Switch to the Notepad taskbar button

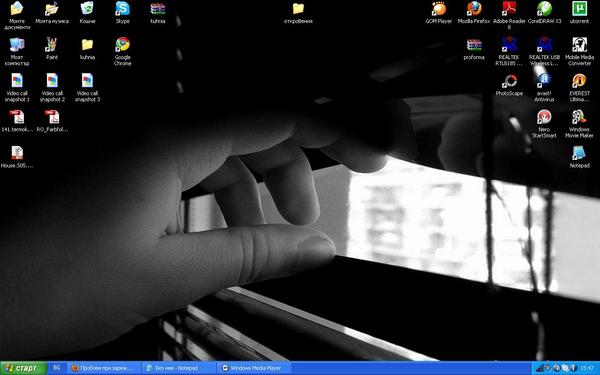pyautogui.click(x=179, y=368)
